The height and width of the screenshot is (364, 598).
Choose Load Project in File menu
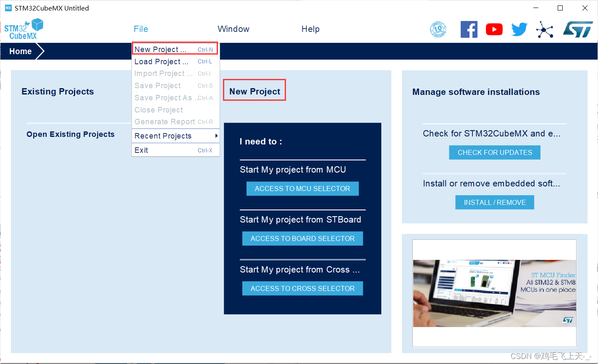[x=176, y=62]
